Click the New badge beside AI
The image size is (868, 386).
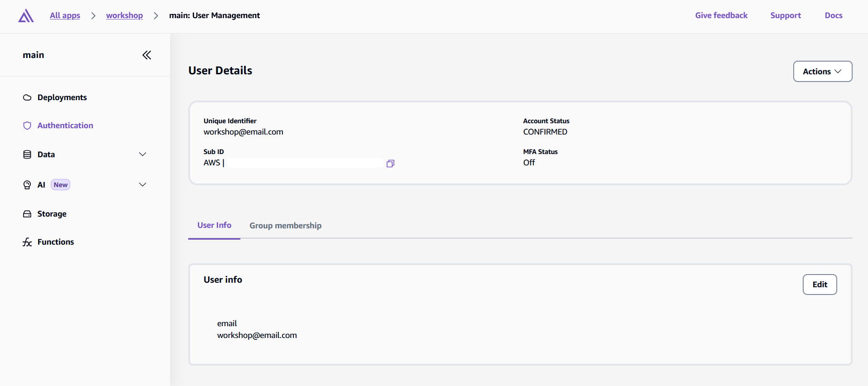click(x=60, y=185)
